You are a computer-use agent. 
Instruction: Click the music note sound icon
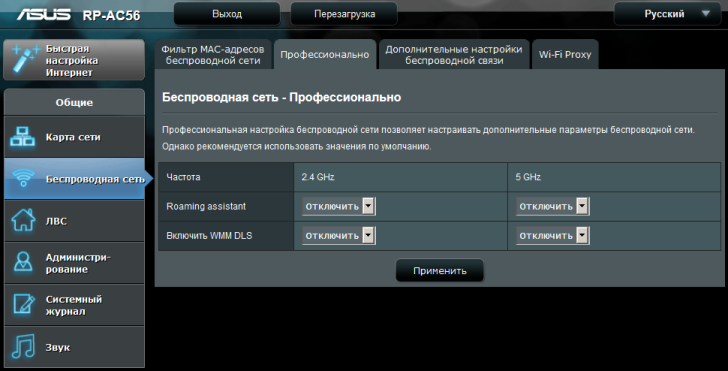23,346
